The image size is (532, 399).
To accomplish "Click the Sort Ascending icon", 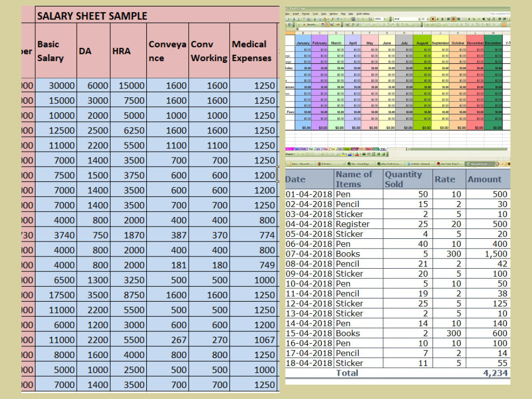I will pos(370,19).
